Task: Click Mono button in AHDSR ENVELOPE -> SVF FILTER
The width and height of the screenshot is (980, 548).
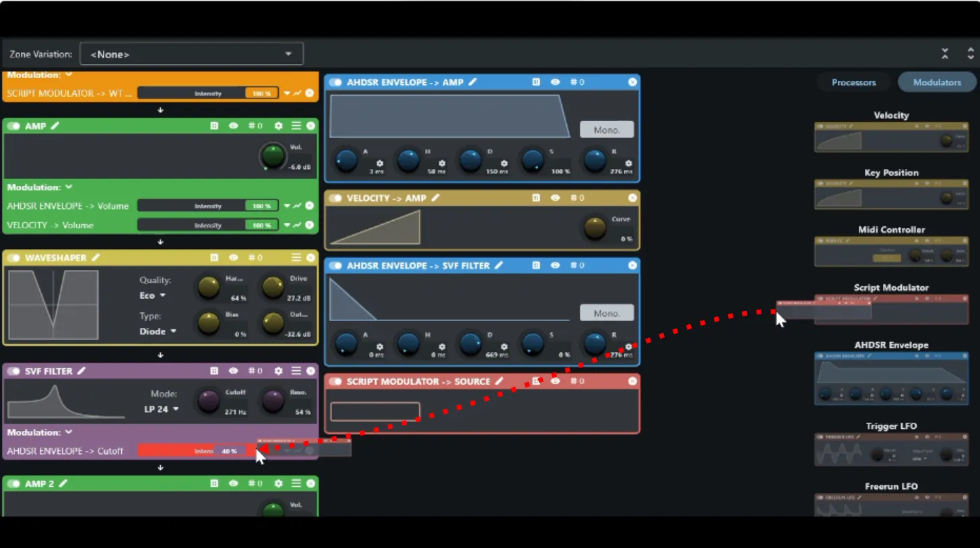Action: pos(606,313)
